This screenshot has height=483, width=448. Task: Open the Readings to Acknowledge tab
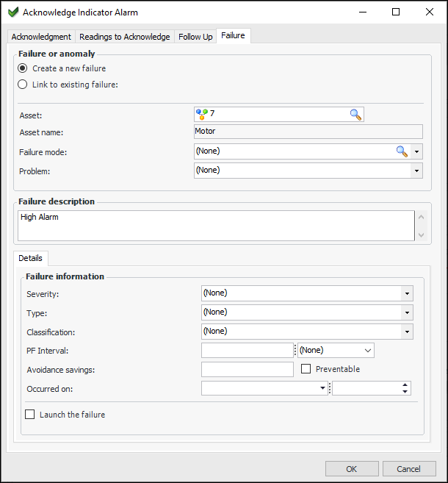[x=124, y=37]
